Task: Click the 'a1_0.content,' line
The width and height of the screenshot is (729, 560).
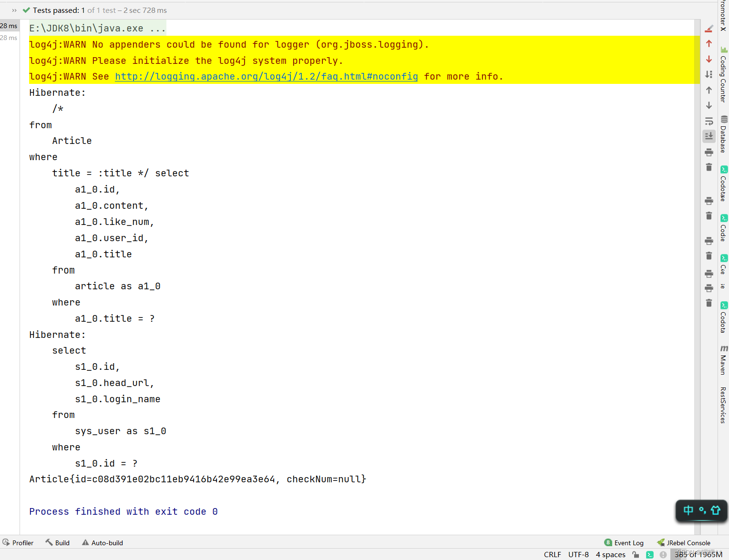Action: click(112, 206)
